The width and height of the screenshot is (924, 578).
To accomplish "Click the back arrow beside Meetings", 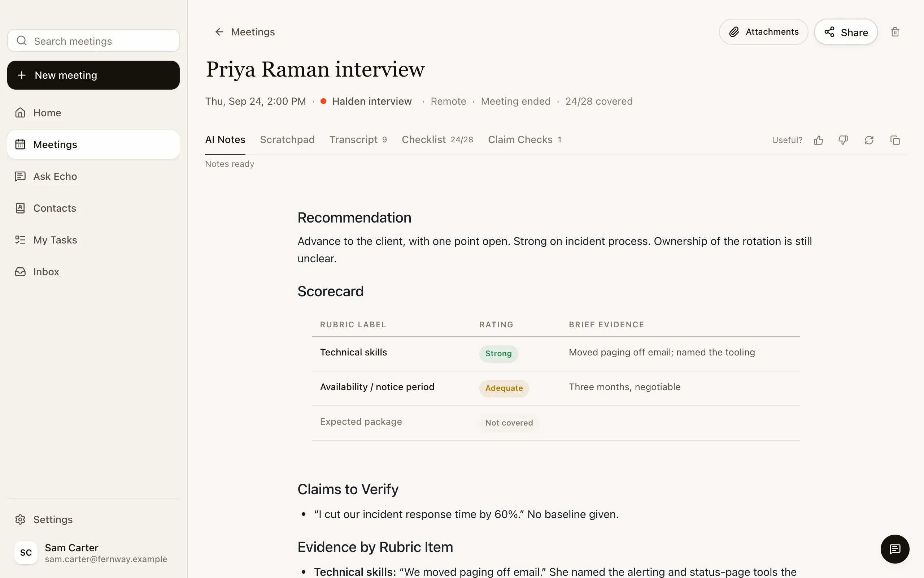I will click(219, 32).
